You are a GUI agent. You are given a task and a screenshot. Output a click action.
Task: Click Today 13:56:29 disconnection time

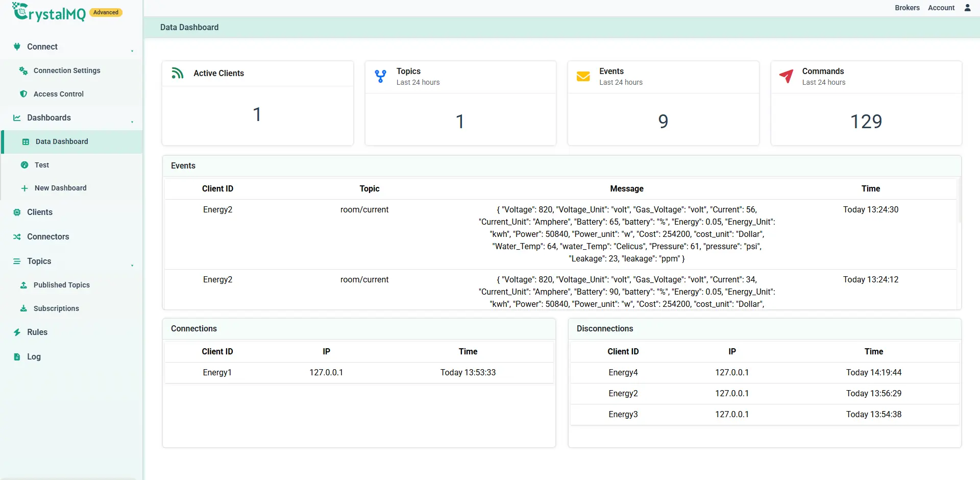(x=874, y=393)
